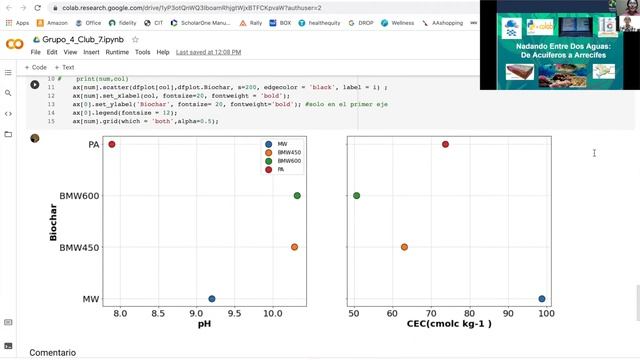This screenshot has height=360, width=640.
Task: Open the Wellness bookmark
Action: tap(398, 23)
